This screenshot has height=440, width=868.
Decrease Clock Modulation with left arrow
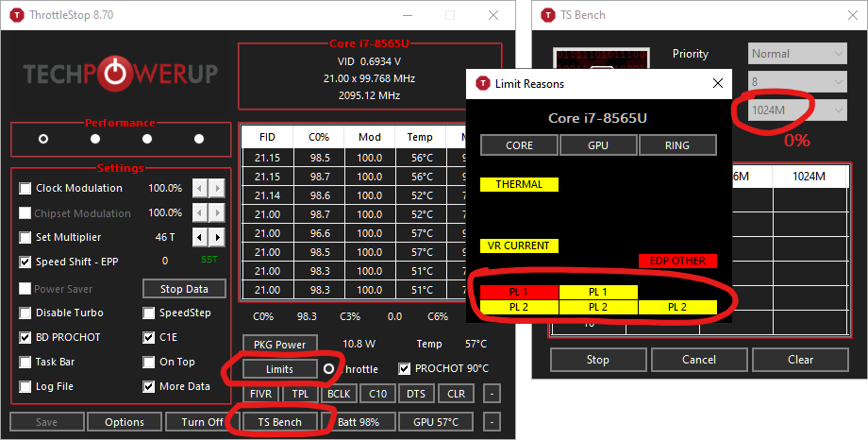pos(199,189)
